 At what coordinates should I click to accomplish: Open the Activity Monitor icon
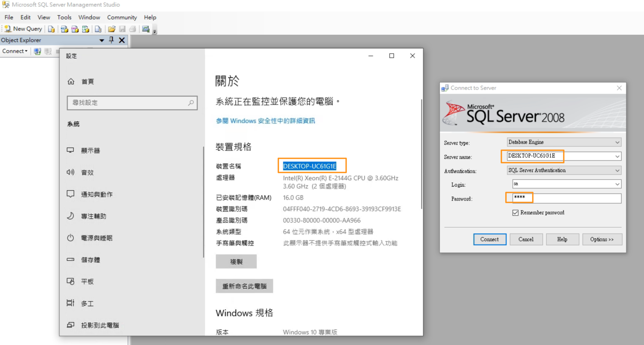146,29
